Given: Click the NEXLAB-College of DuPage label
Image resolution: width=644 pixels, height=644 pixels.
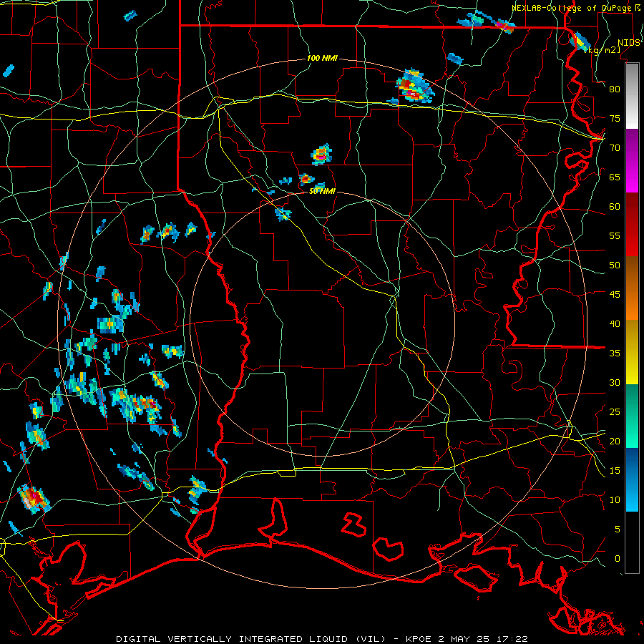Looking at the screenshot, I should (570, 8).
